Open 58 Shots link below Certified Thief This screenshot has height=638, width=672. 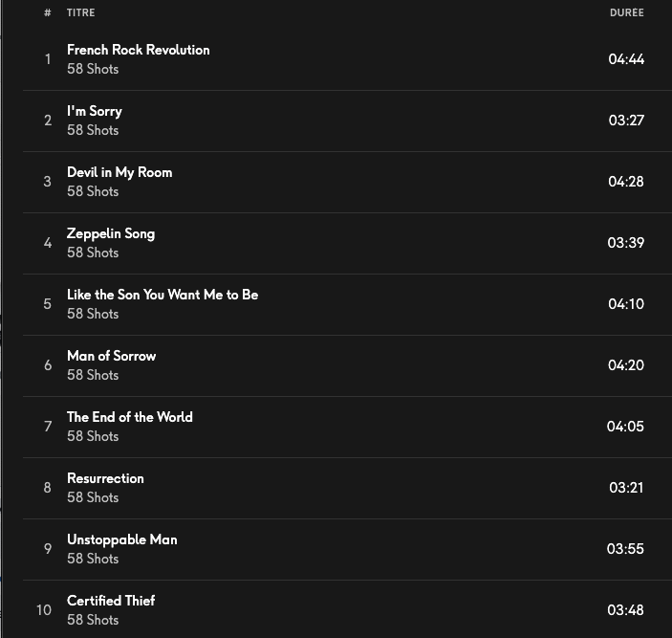click(93, 620)
